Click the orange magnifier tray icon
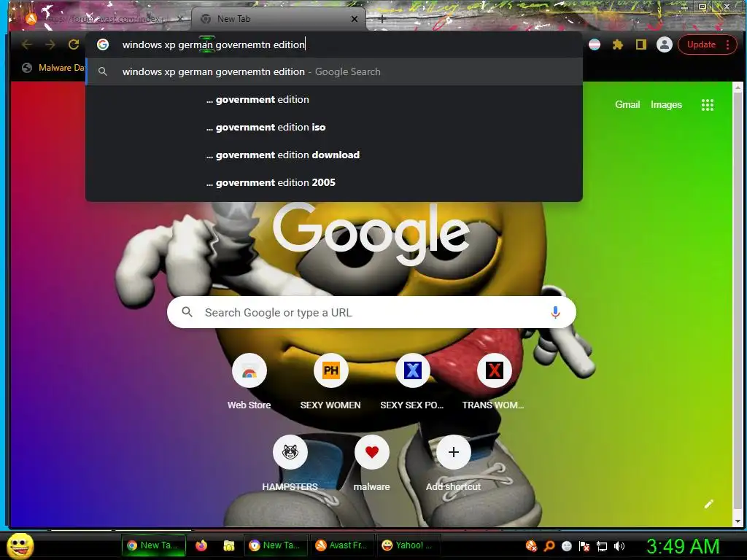 pos(549,545)
